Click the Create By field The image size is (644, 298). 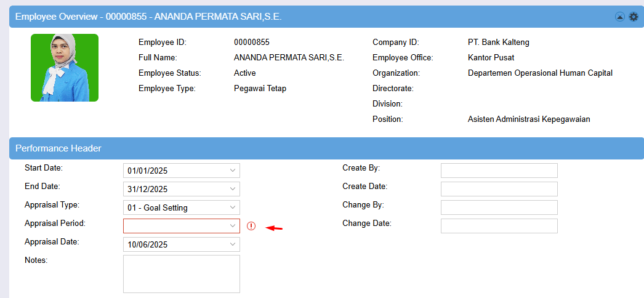pos(499,171)
